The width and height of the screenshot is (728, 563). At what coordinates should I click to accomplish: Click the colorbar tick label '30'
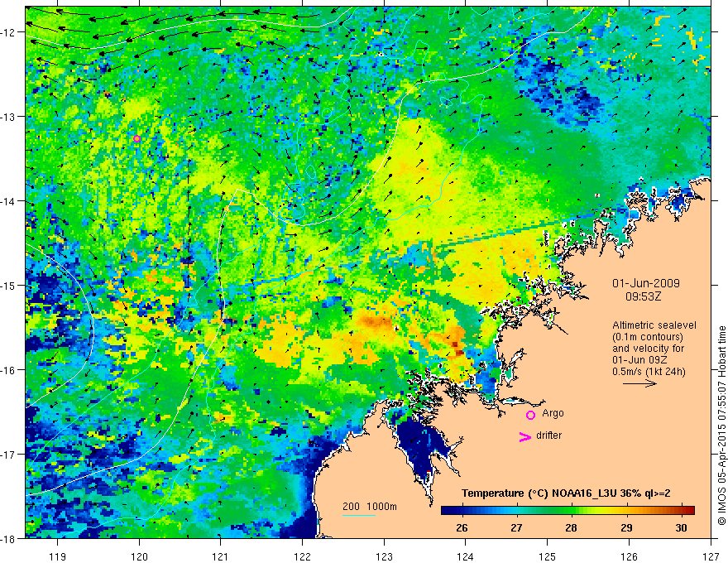[x=681, y=527]
